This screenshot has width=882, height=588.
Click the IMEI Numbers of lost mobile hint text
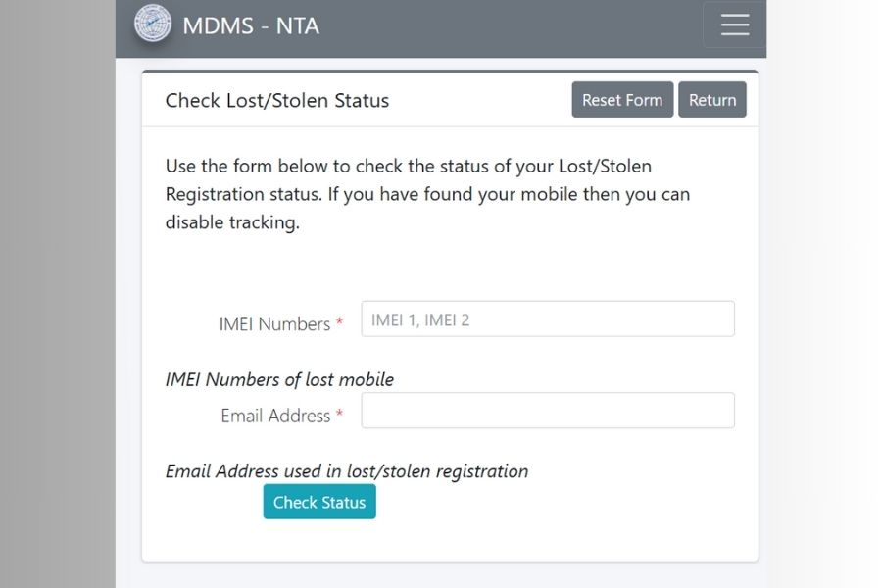click(278, 379)
